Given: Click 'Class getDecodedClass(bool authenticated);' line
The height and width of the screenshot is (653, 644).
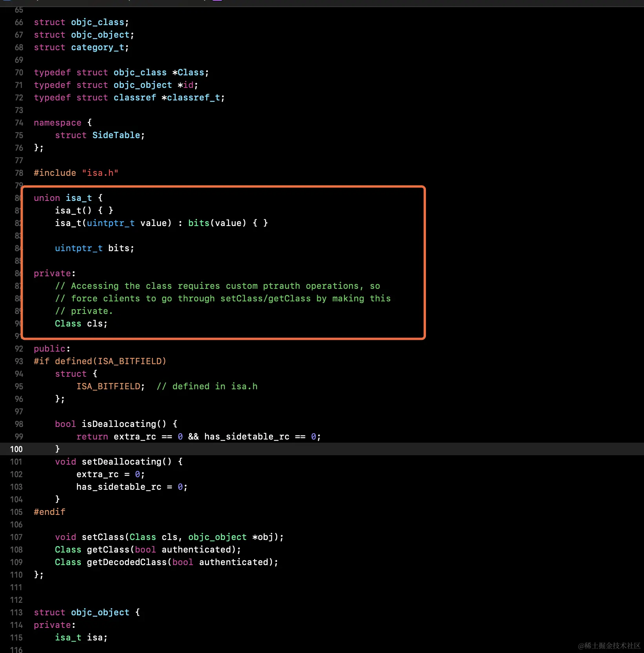Looking at the screenshot, I should click(166, 562).
